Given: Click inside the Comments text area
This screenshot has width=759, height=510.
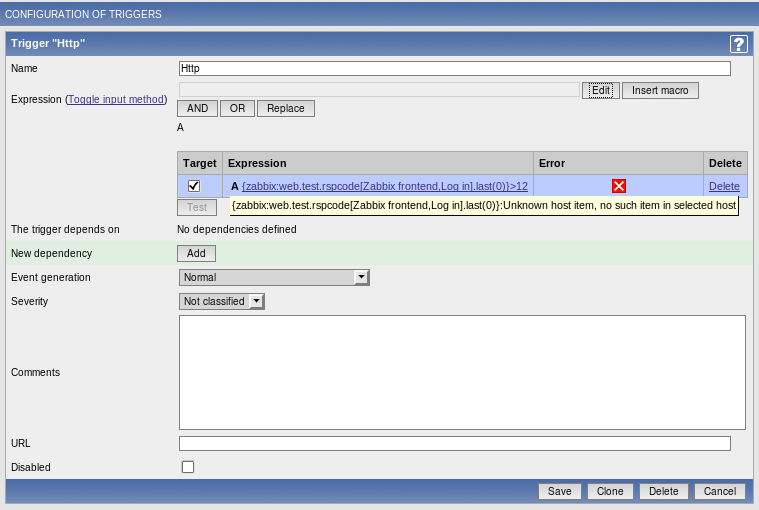Looking at the screenshot, I should [462, 372].
